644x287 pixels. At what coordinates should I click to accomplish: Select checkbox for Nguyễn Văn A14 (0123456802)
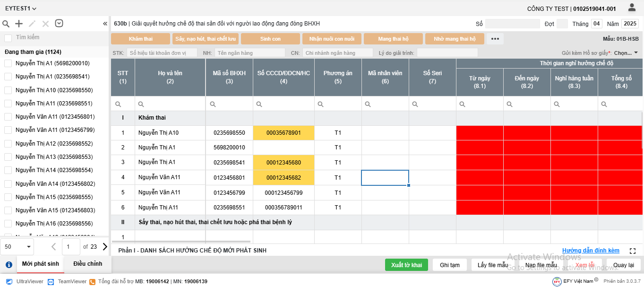pyautogui.click(x=8, y=183)
